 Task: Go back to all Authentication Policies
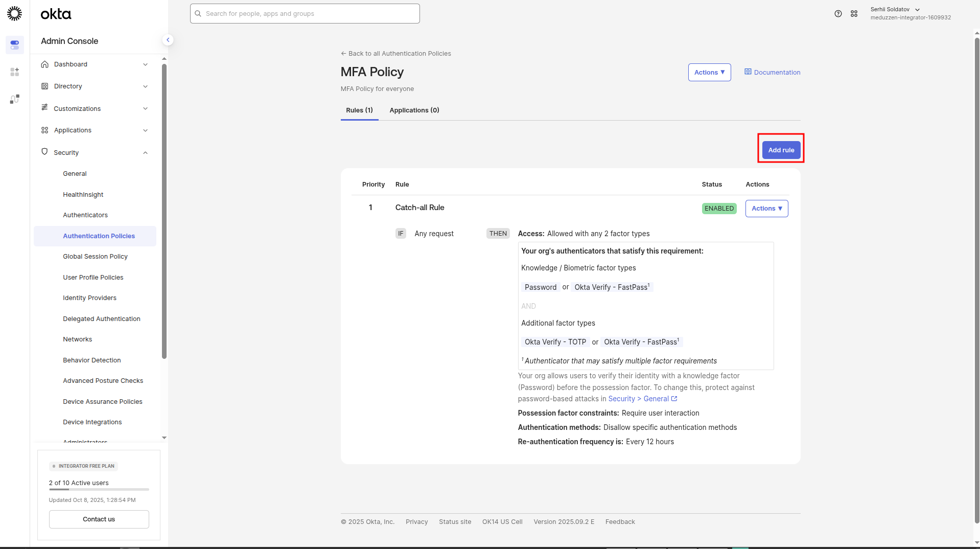[x=396, y=54]
